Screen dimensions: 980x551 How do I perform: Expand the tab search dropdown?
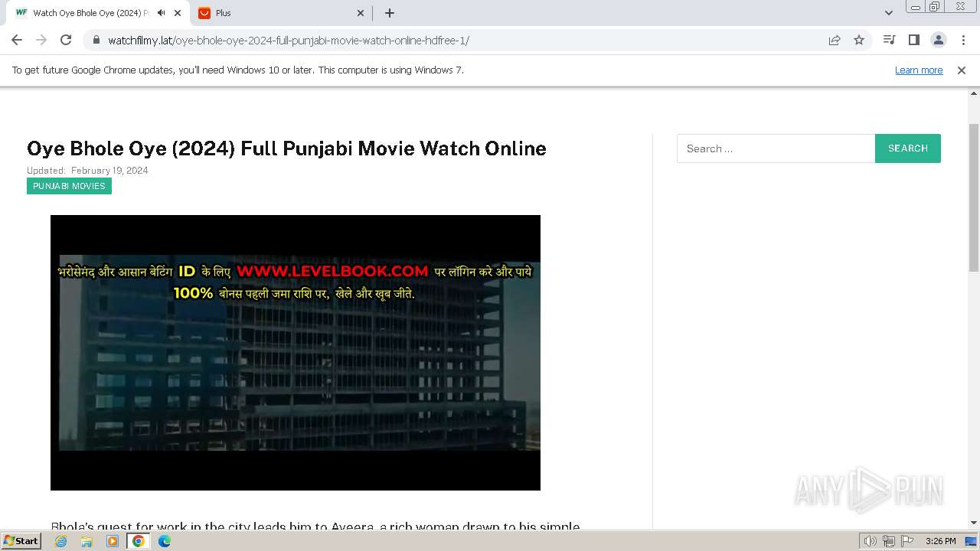(x=889, y=13)
